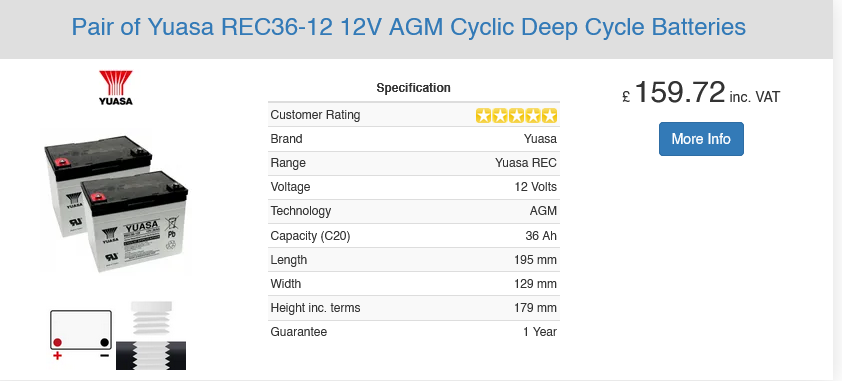
Task: Click the battery terminal layout diagram icon
Action: pos(81,335)
